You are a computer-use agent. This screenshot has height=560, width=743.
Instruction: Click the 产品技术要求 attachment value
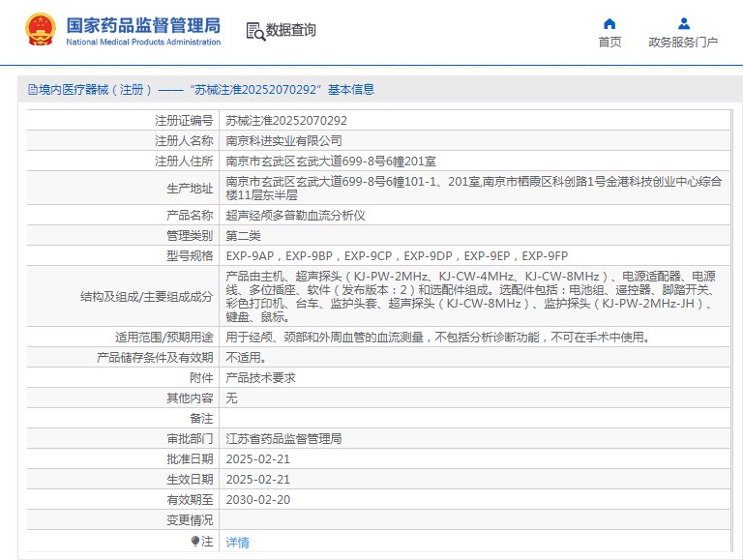(x=260, y=378)
